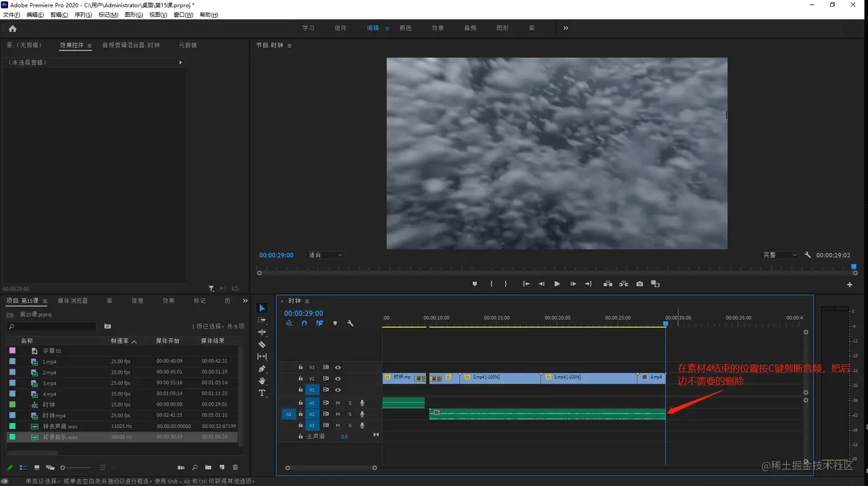Select the Hand tool
This screenshot has height=486, width=868.
[x=262, y=381]
